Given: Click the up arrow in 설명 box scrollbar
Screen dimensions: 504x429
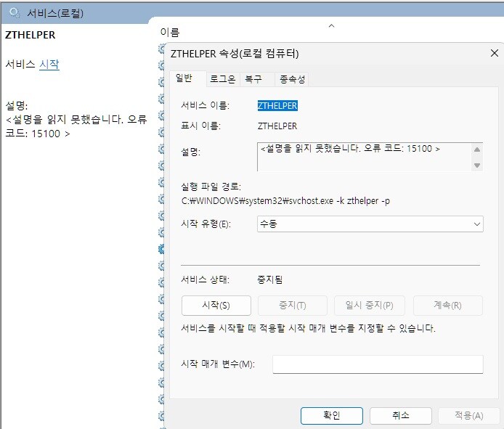Looking at the screenshot, I should pos(477,149).
